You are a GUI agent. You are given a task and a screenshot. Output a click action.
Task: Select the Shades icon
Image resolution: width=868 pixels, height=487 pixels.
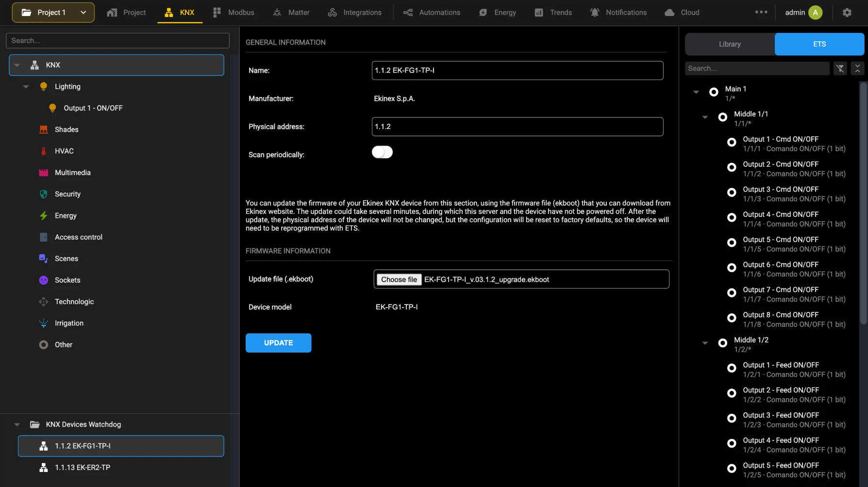tap(44, 130)
